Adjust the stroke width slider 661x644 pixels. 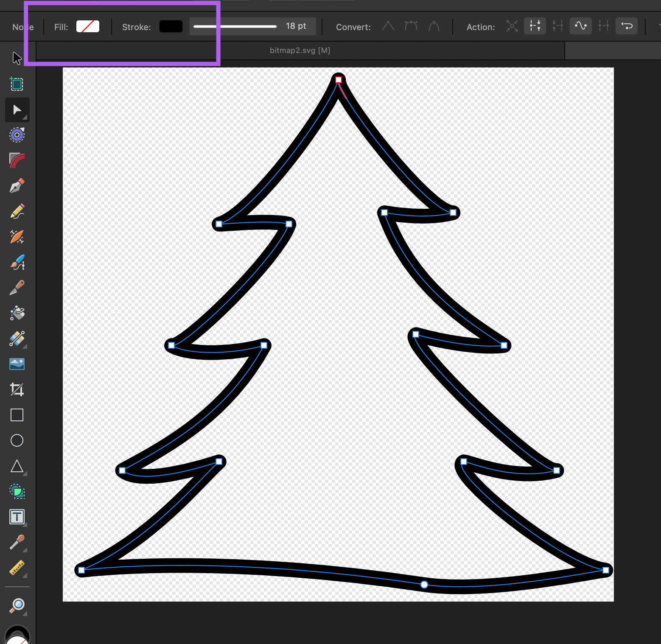point(235,26)
